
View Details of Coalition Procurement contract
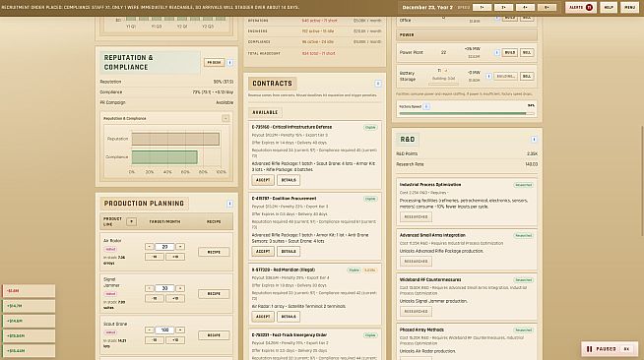289,252
